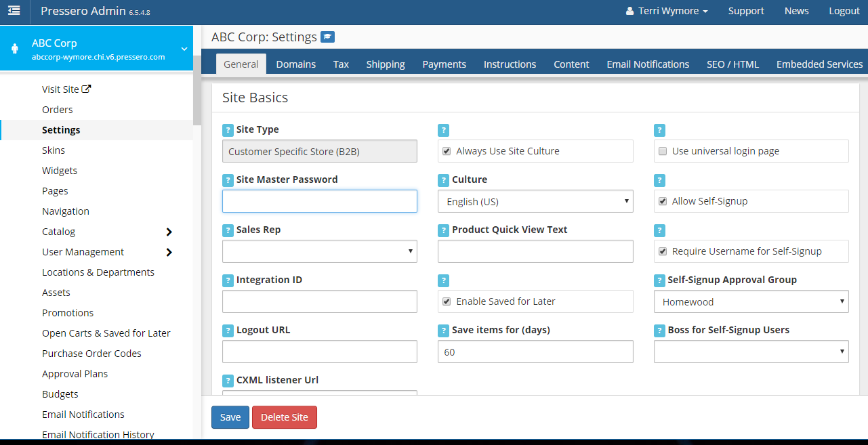Open the Sales Rep dropdown
Screen dimensions: 868x445
(x=319, y=251)
